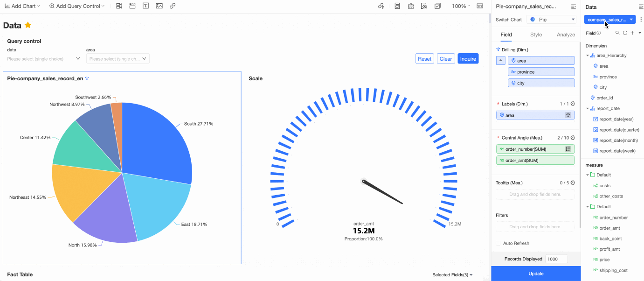Search fields using the magnifier icon

pos(617,33)
